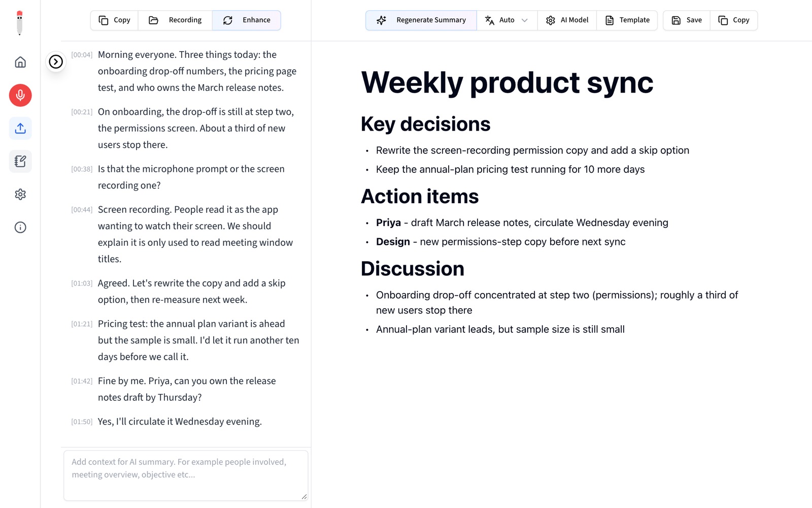The image size is (812, 508).
Task: Save the summary
Action: 687,20
